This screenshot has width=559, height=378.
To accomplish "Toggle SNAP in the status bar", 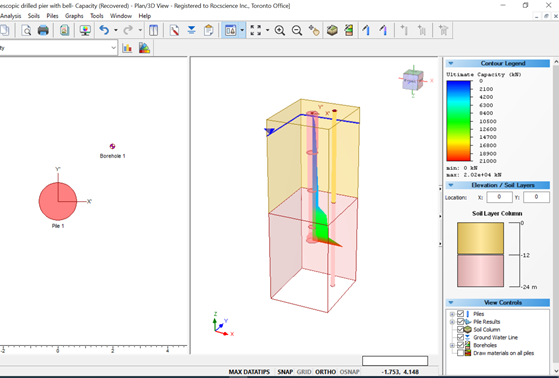I will [x=285, y=372].
